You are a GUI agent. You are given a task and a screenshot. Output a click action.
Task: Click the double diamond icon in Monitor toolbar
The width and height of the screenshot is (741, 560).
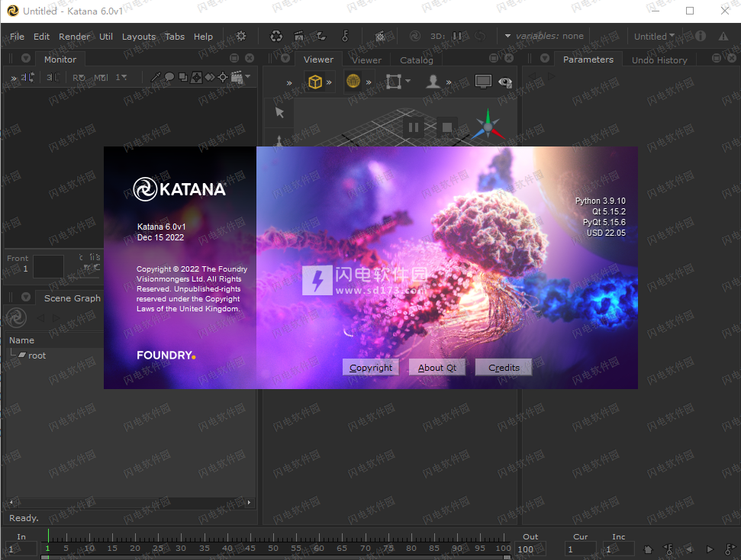(209, 77)
